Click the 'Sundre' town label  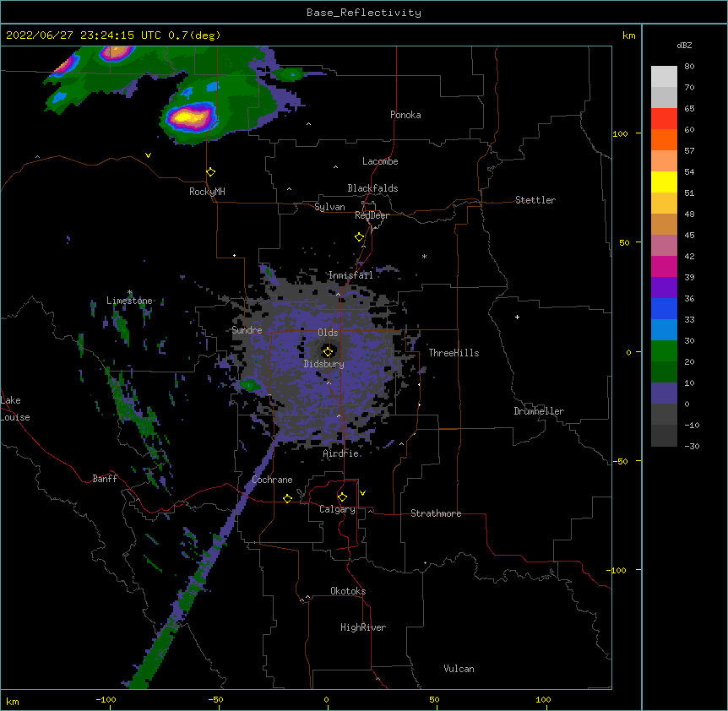[x=247, y=330]
